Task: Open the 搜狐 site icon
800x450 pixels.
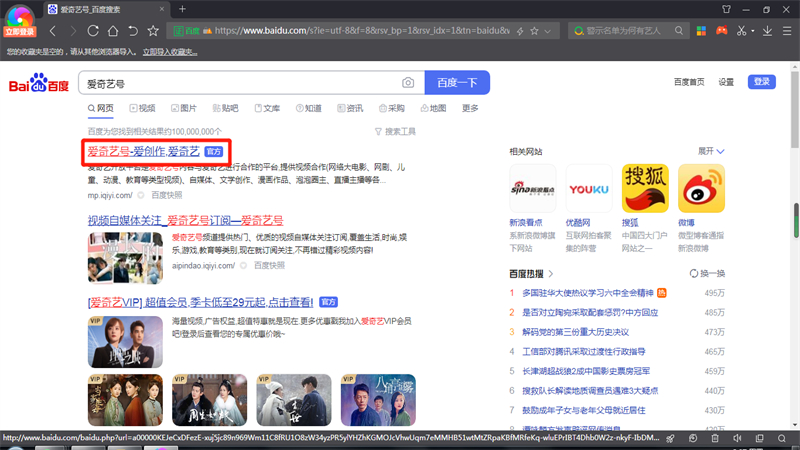Action: (x=645, y=188)
